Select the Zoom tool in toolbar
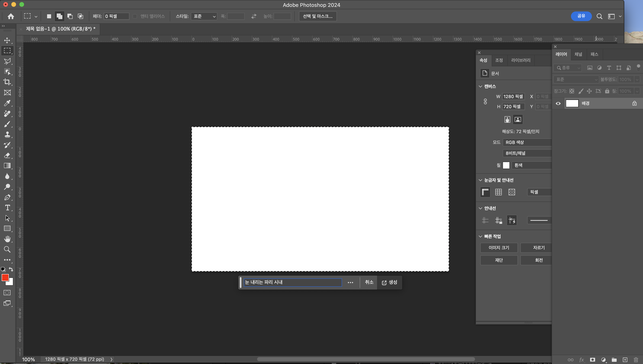 coord(7,250)
